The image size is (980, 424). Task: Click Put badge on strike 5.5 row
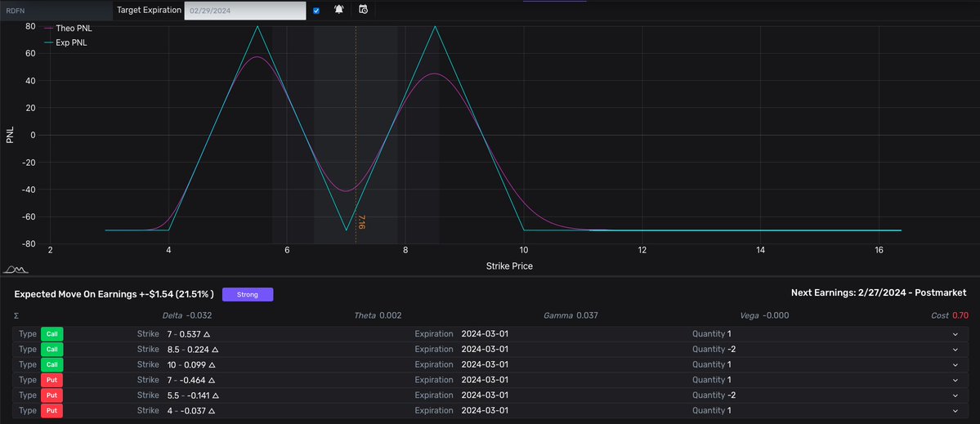[51, 395]
